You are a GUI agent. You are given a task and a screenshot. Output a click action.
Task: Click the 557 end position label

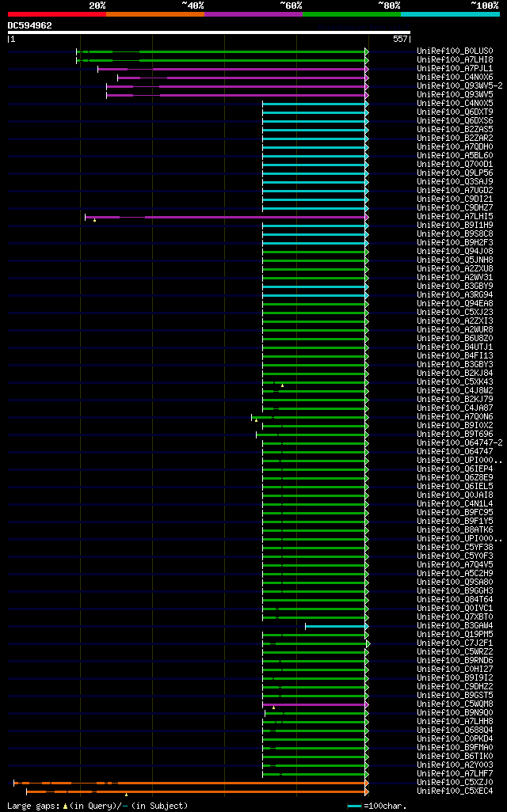(x=400, y=39)
